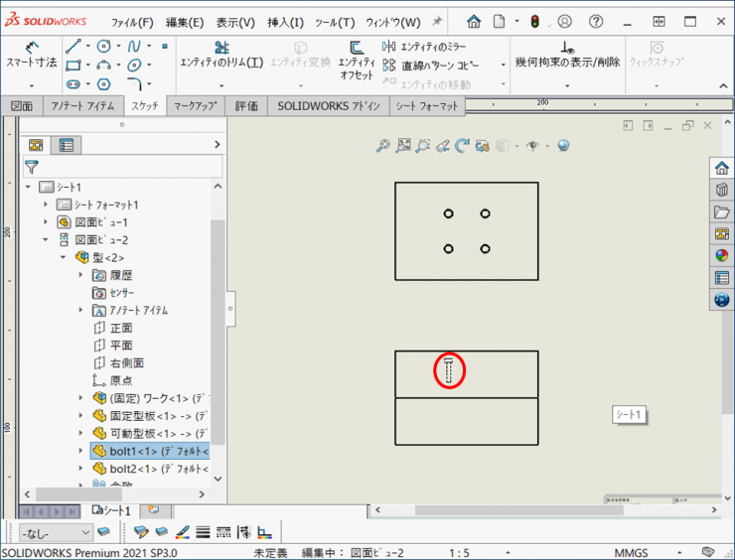Open the Smart Dimension dropdown arrow

[32, 85]
